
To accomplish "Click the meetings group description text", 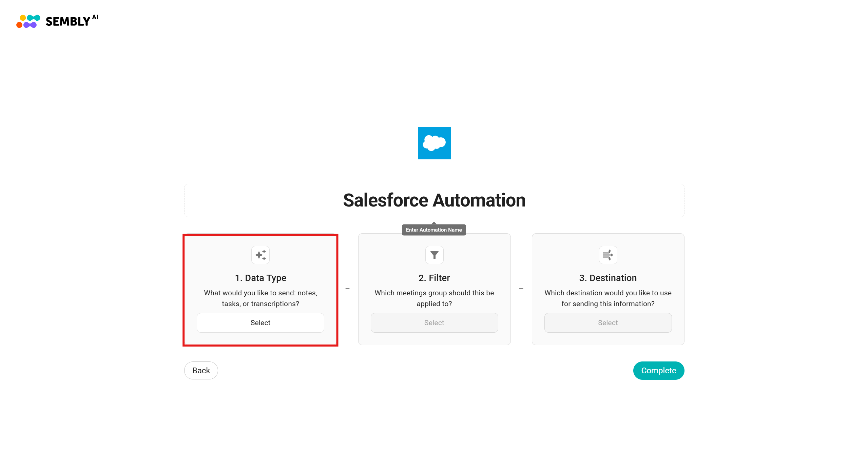I will [434, 298].
